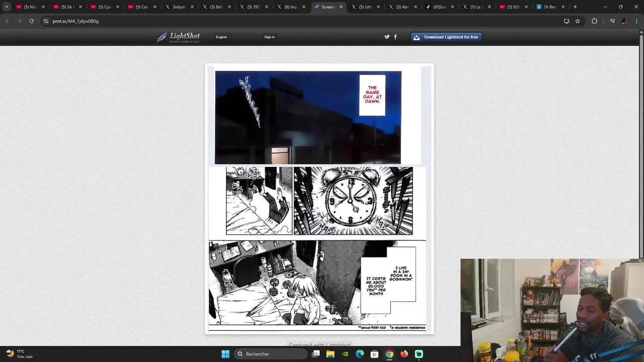Bookmark this page with star icon

[x=578, y=21]
